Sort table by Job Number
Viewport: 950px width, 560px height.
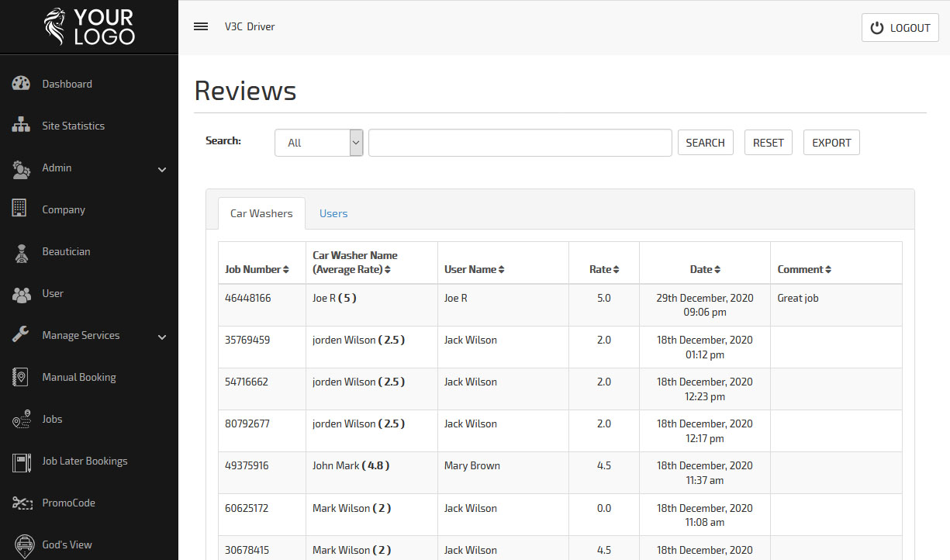click(257, 269)
